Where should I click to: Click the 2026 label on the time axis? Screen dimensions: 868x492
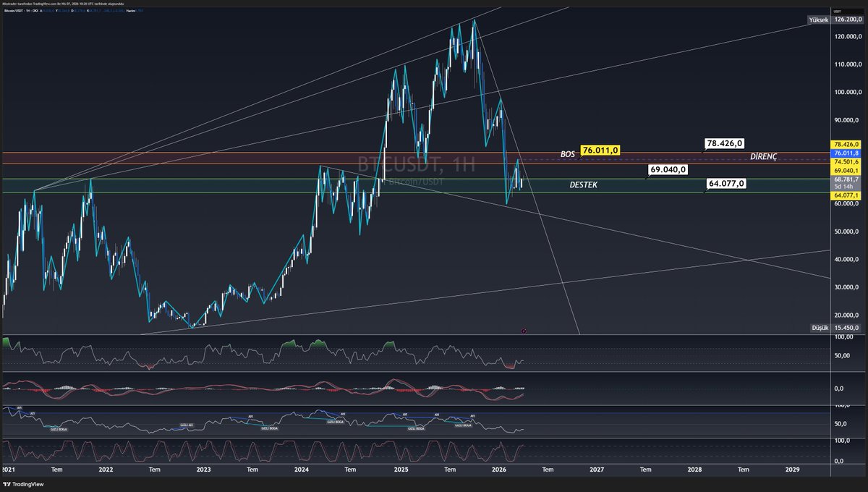[498, 470]
